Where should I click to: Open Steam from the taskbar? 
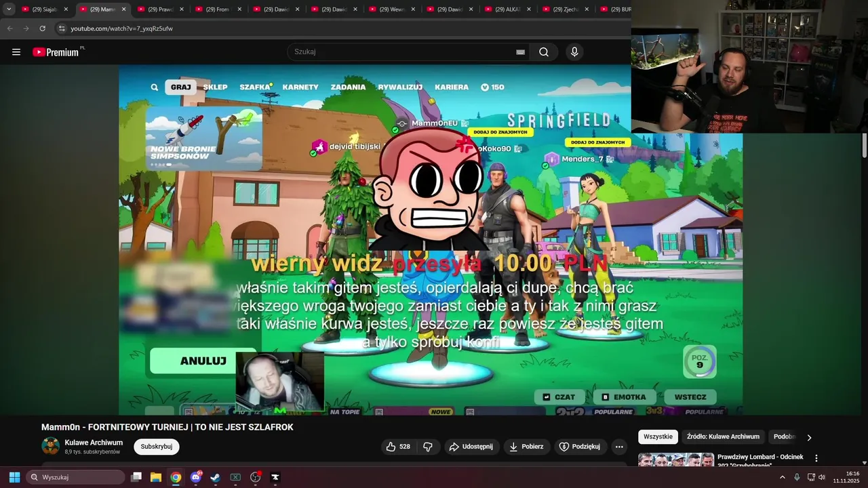[215, 477]
